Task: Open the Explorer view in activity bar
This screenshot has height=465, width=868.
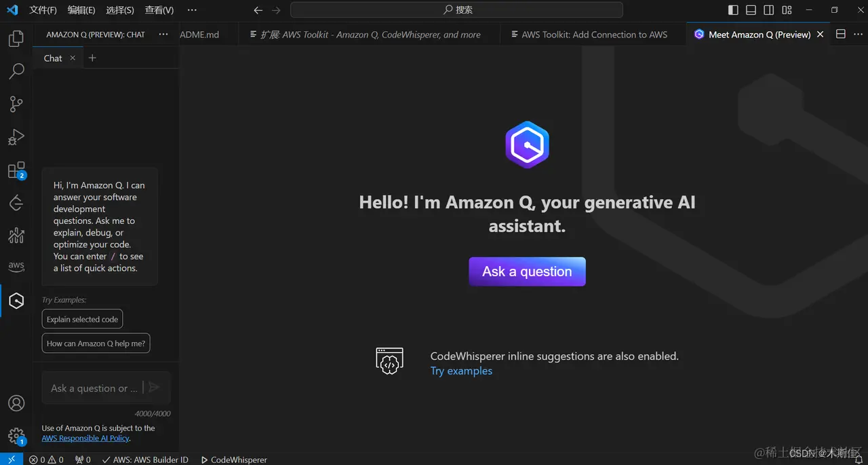Action: (16, 39)
